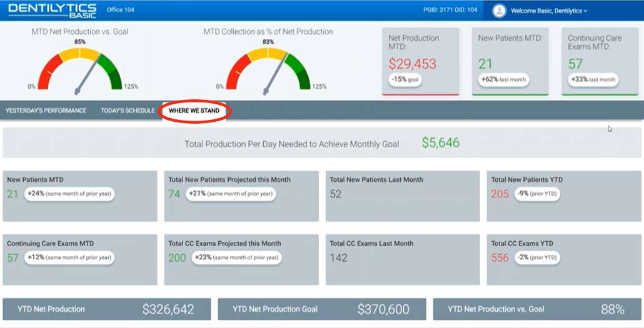
Task: Select the Total New Patients Projected tile
Action: tap(241, 196)
